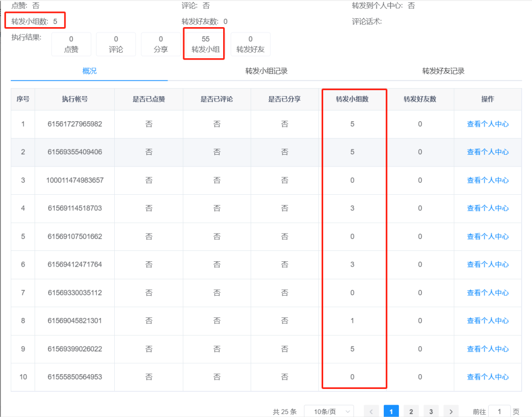The image size is (532, 417).
Task: Click the 评论话术 label
Action: (367, 21)
